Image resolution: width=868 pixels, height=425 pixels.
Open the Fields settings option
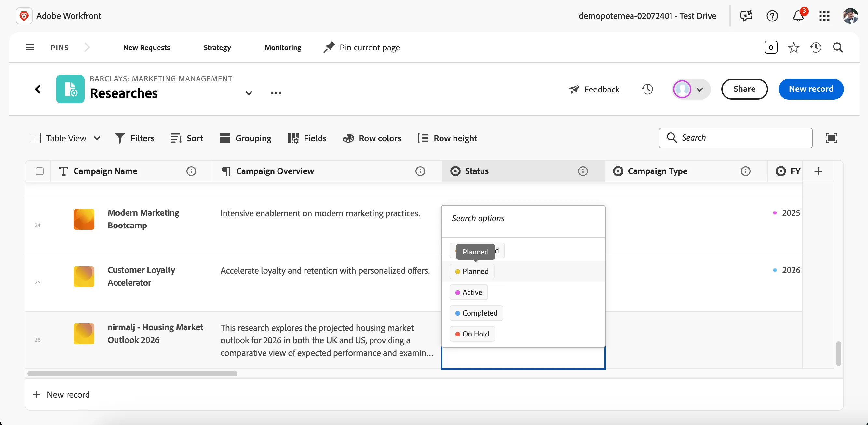[307, 138]
